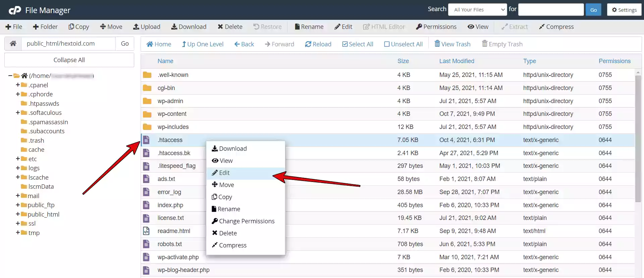Choose Change Permissions in context menu

[x=246, y=221]
